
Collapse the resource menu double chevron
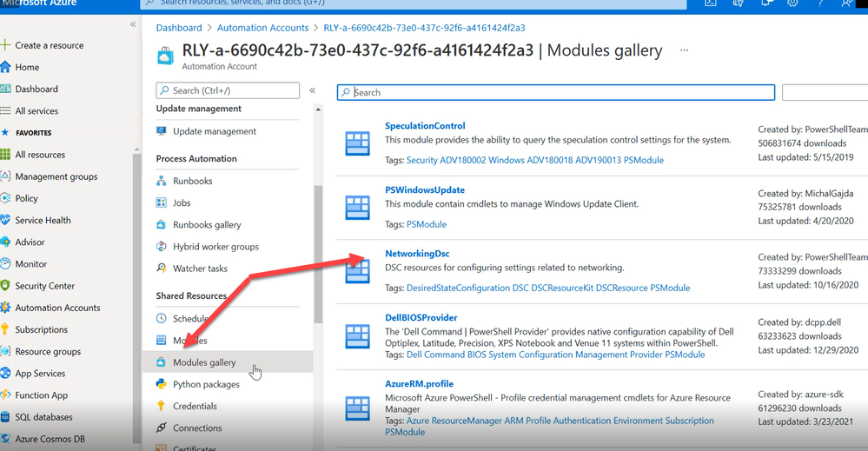coord(312,90)
